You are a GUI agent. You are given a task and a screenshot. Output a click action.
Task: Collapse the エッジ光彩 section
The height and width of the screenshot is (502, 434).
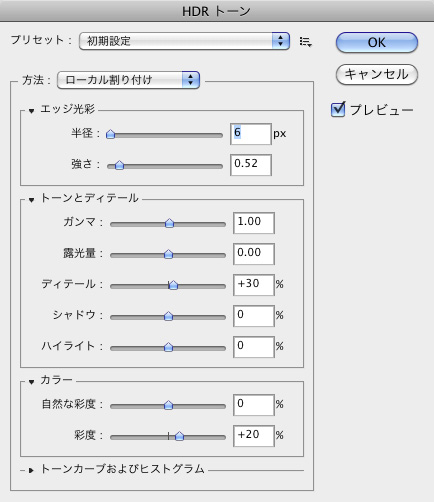tap(31, 111)
